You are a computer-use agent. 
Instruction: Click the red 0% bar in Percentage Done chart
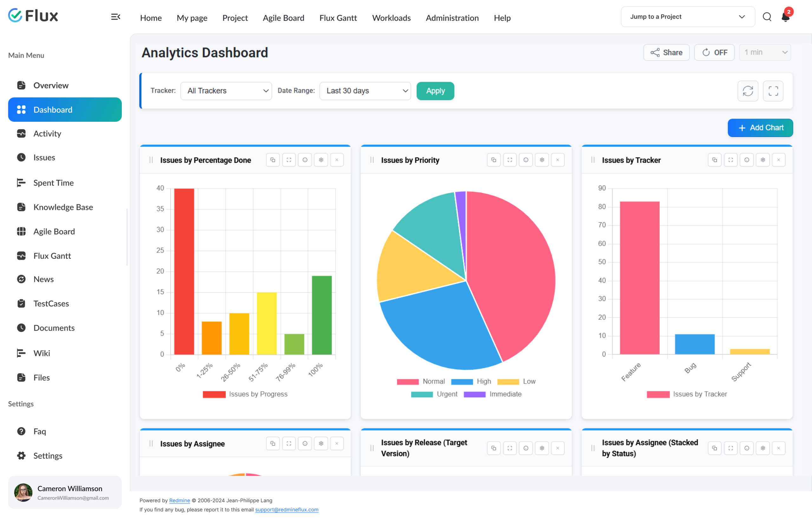(184, 271)
